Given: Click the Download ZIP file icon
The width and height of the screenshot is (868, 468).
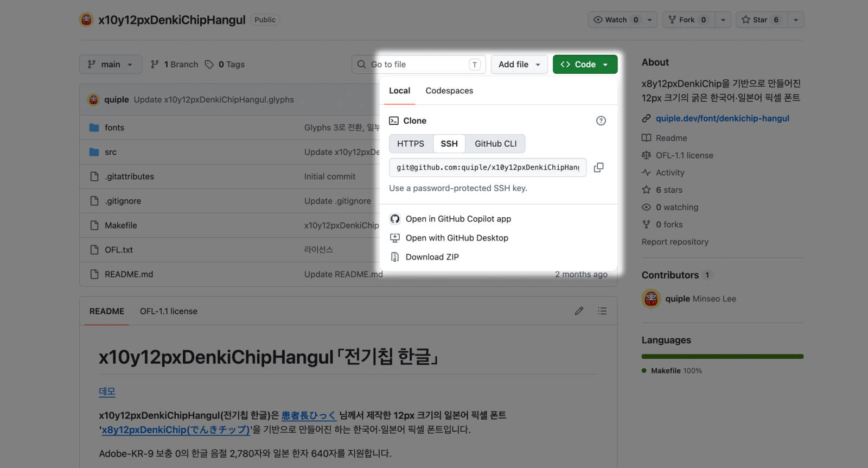Looking at the screenshot, I should tap(395, 257).
